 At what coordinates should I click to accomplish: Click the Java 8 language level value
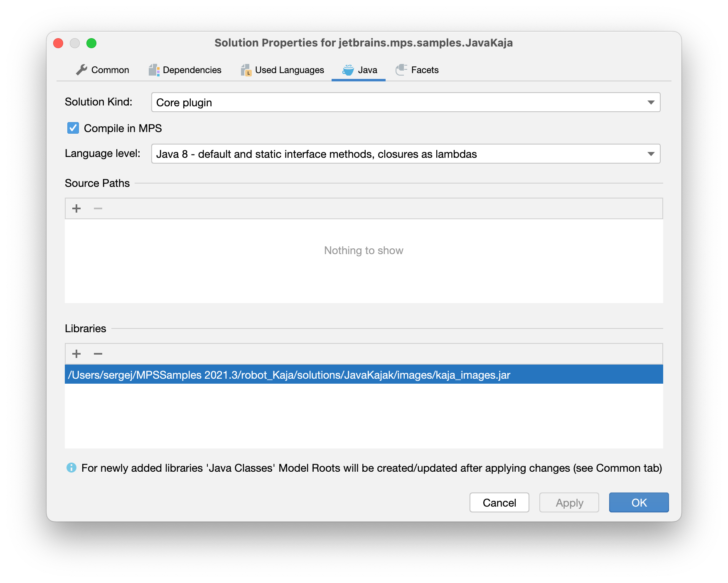click(x=406, y=154)
